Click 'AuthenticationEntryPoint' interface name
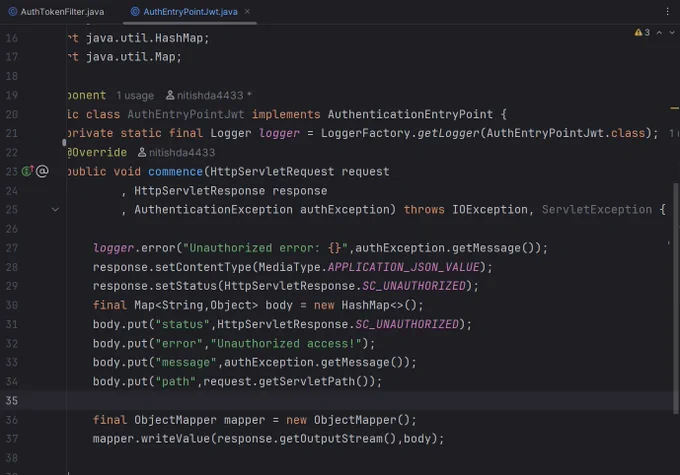The image size is (680, 475). point(410,115)
